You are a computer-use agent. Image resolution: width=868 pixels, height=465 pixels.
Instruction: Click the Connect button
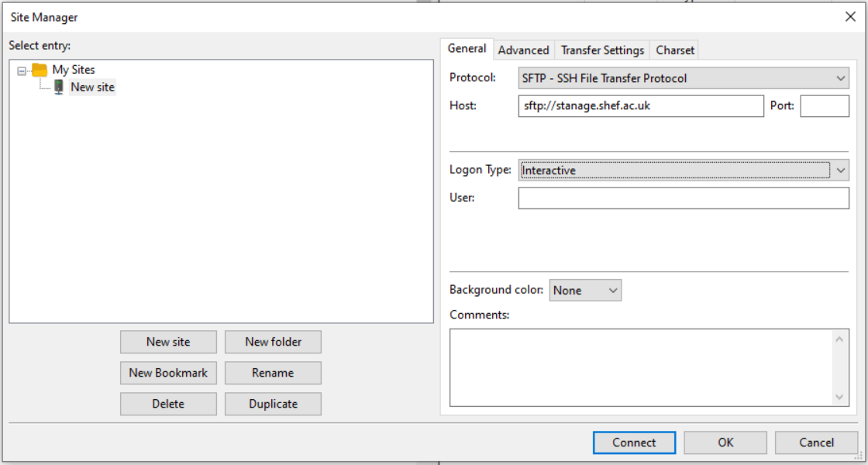634,443
